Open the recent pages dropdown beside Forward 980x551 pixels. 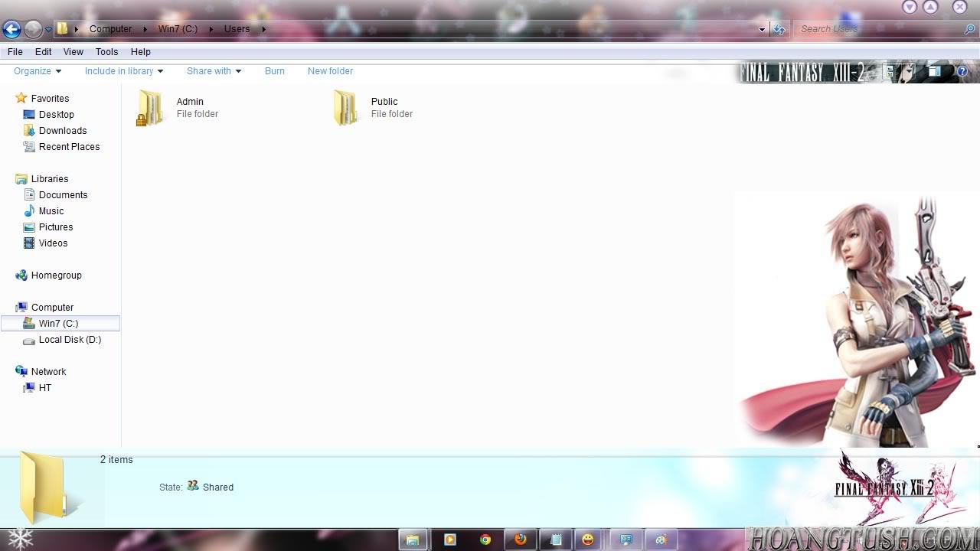[x=48, y=30]
